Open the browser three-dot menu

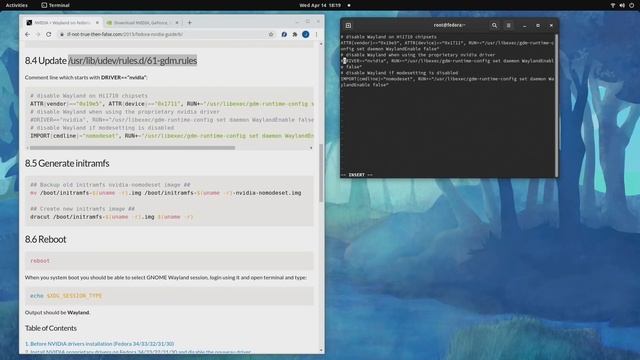click(x=316, y=34)
